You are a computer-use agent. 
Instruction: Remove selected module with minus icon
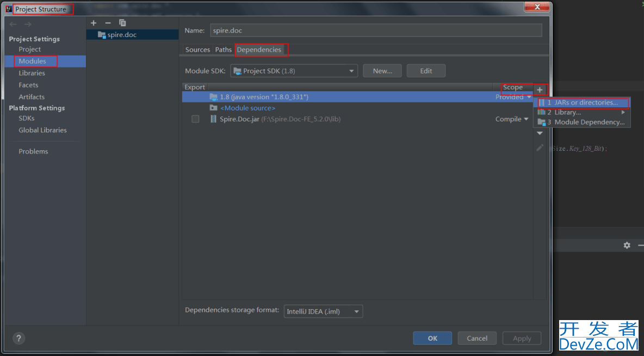(x=108, y=23)
